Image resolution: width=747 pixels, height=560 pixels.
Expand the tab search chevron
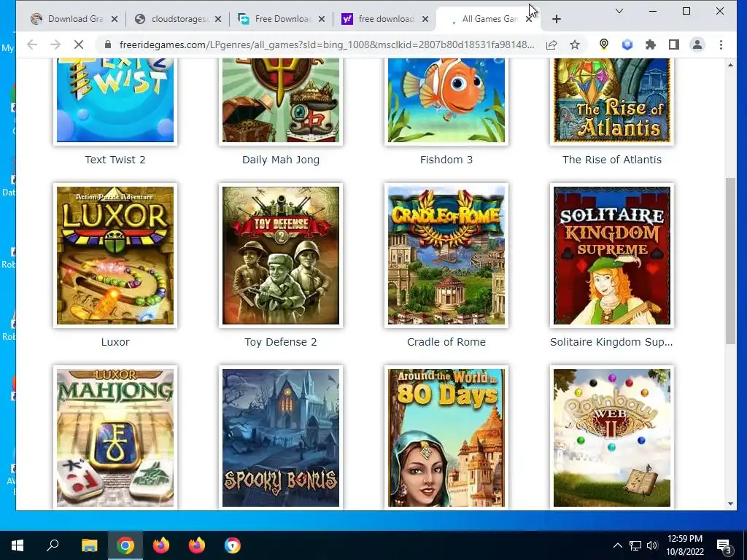click(x=619, y=11)
